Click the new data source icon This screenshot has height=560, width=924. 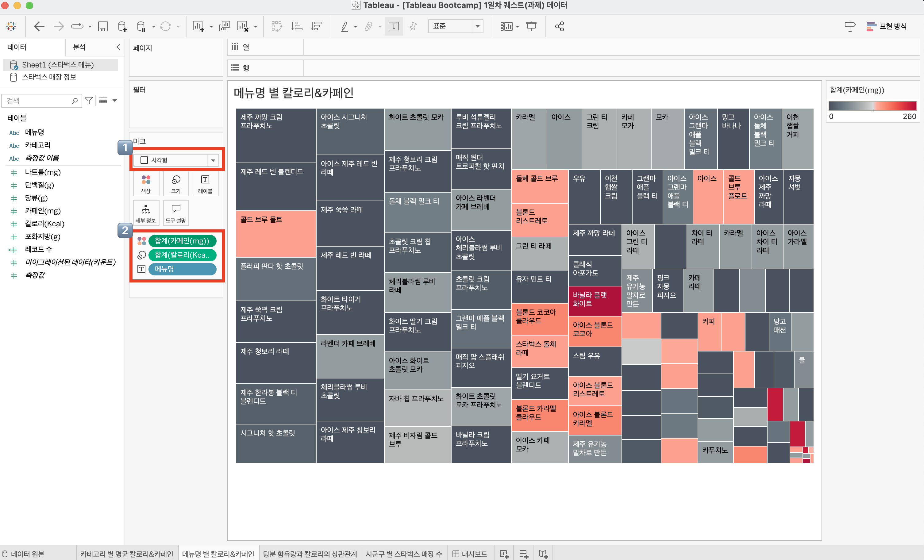pos(122,26)
